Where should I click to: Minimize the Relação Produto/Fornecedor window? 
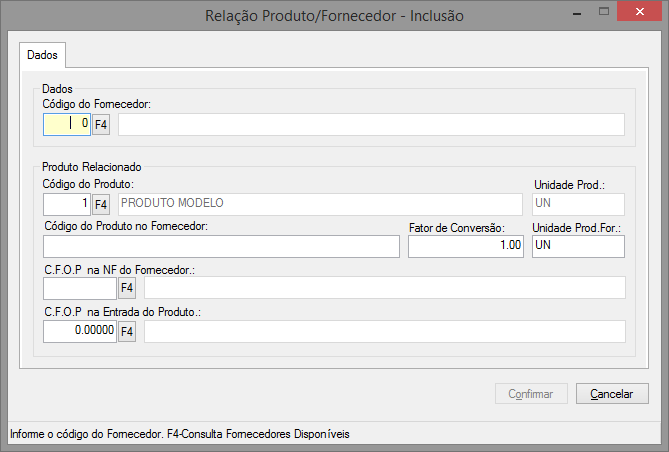coord(577,12)
